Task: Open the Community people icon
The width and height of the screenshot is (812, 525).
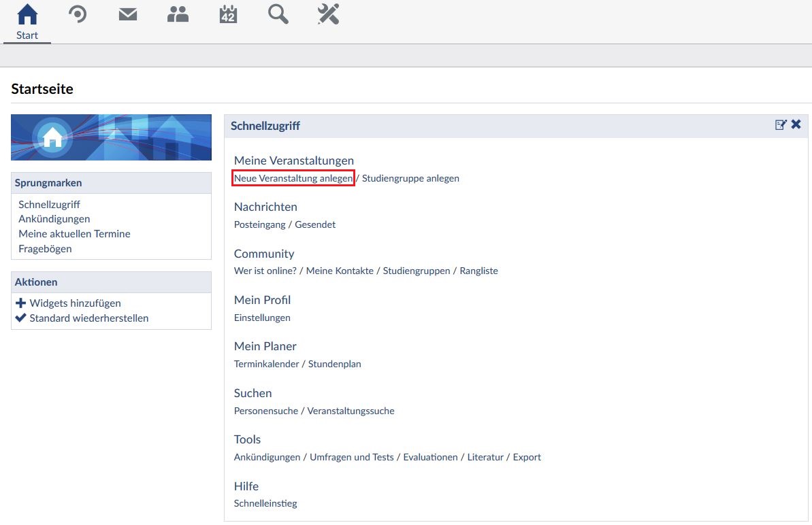Action: [x=178, y=14]
